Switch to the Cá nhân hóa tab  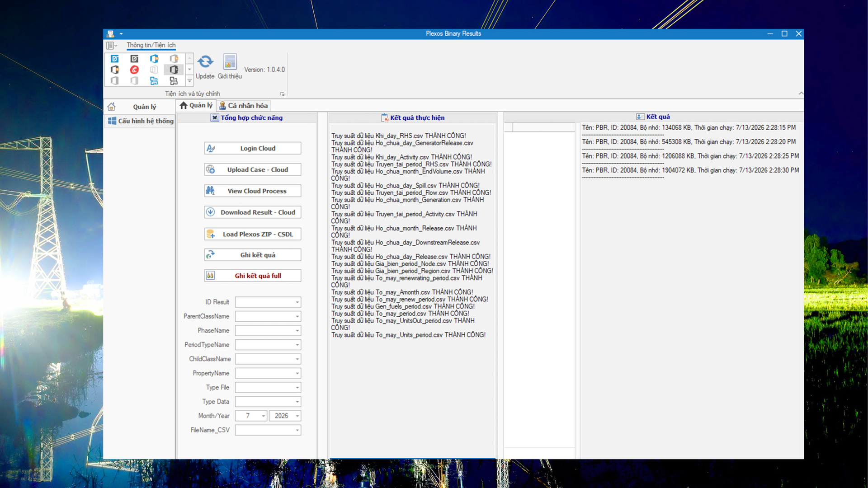pyautogui.click(x=243, y=105)
